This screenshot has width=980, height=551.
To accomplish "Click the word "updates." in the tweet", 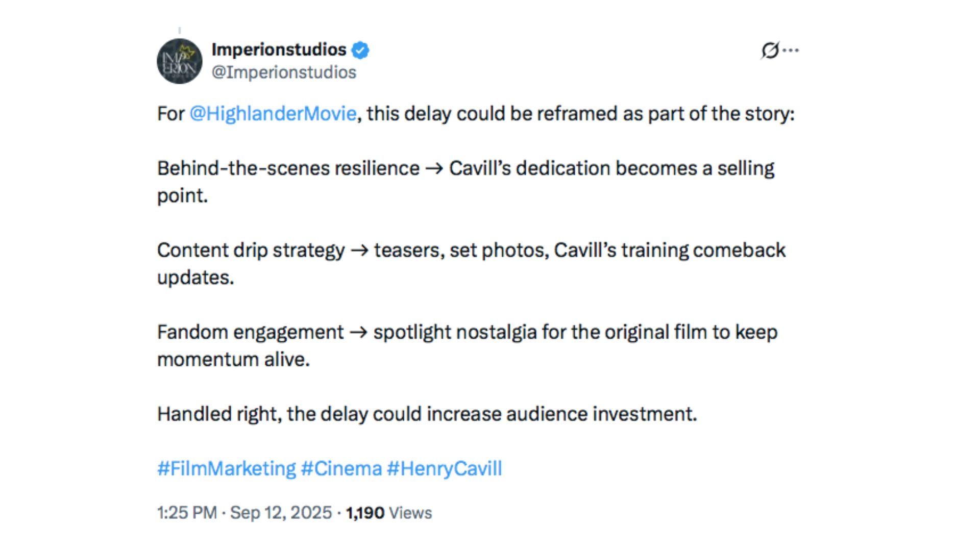I will (x=195, y=278).
